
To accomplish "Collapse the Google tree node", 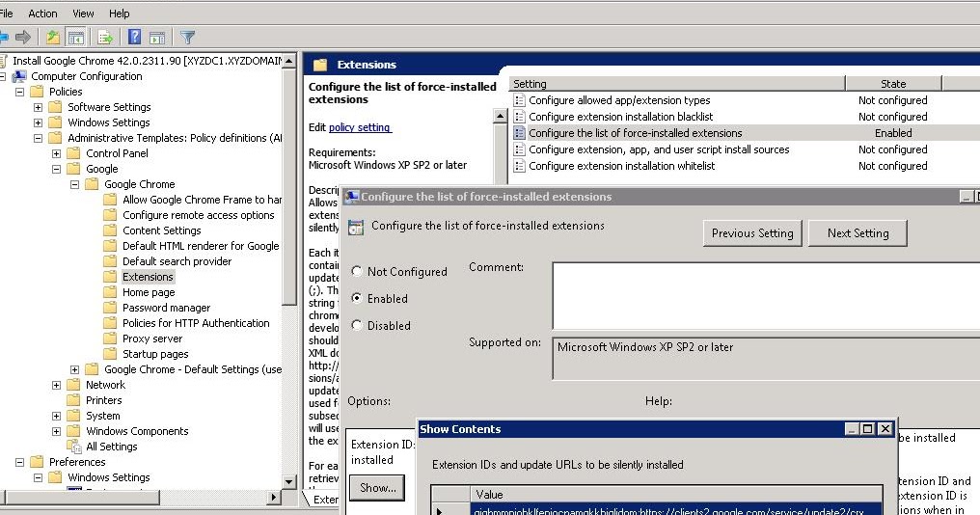I will tap(56, 169).
